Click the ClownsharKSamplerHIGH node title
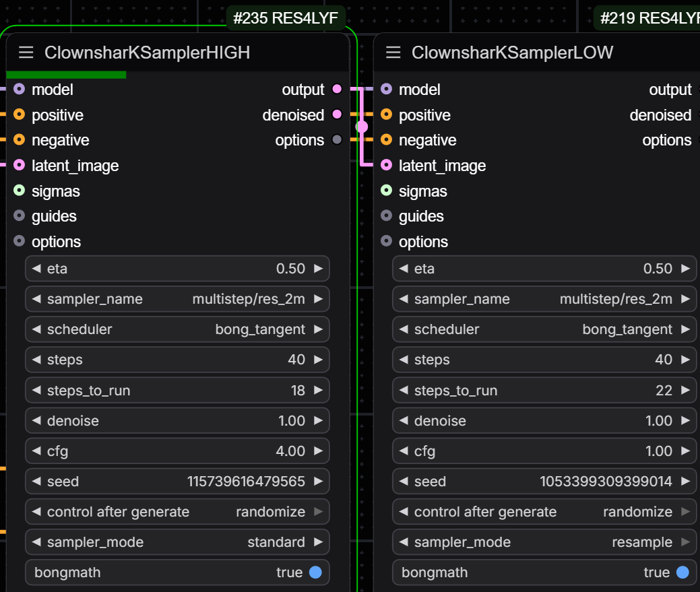Image resolution: width=700 pixels, height=592 pixels. pyautogui.click(x=147, y=53)
